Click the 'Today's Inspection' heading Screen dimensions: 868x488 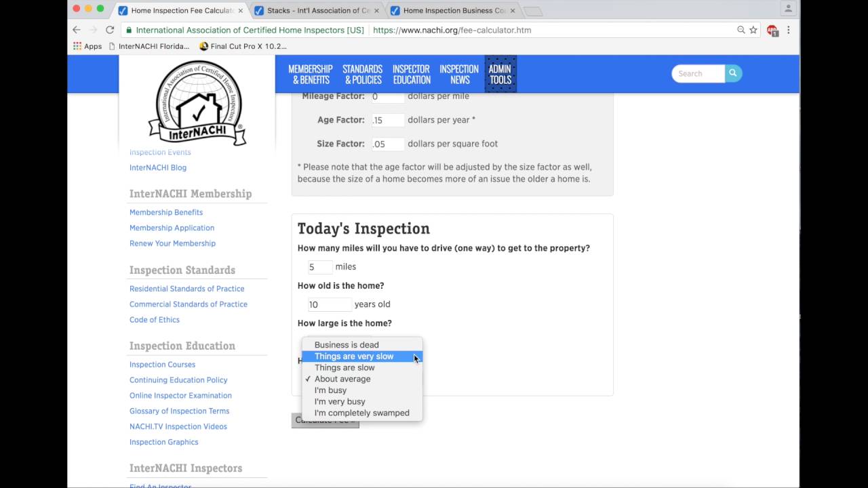[x=363, y=228]
